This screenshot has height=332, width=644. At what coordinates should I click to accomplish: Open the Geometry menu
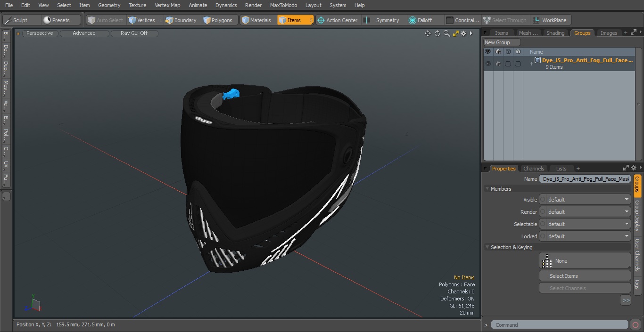109,5
